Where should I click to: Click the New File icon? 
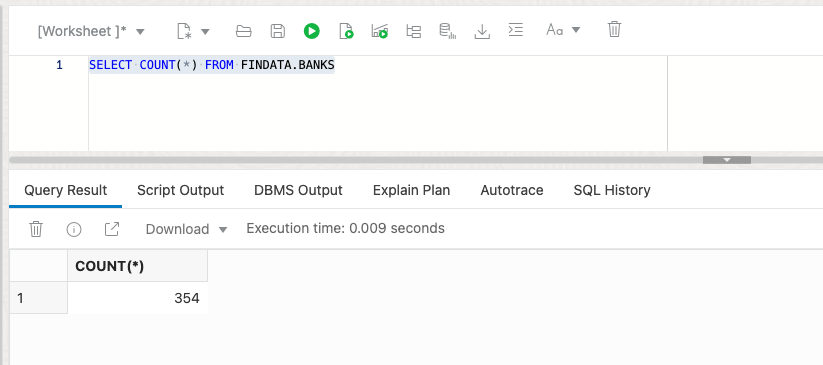(x=184, y=31)
